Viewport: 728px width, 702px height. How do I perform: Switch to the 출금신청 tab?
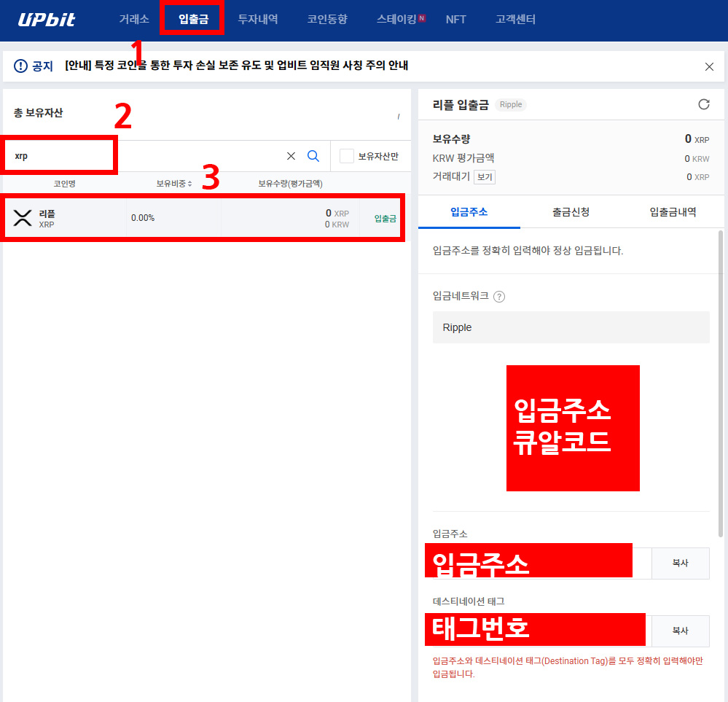click(x=571, y=212)
